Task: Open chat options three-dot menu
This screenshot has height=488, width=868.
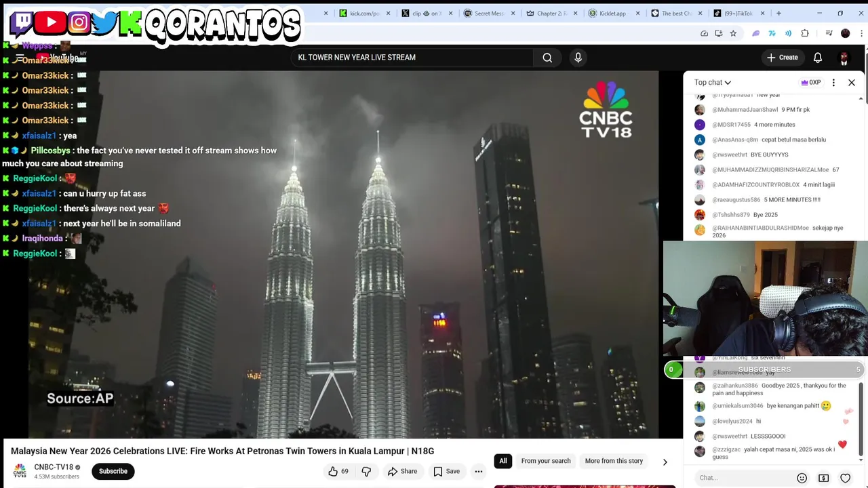Action: tap(833, 83)
